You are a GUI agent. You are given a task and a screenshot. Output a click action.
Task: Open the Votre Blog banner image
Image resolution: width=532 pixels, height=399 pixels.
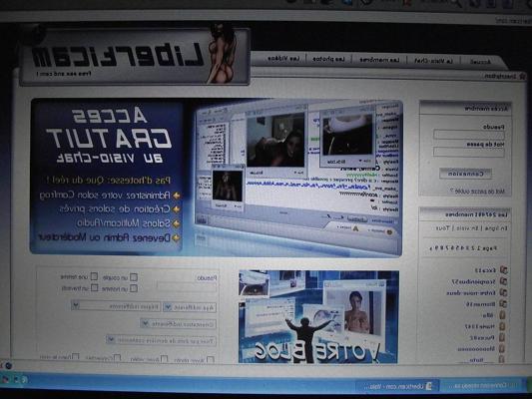[318, 316]
